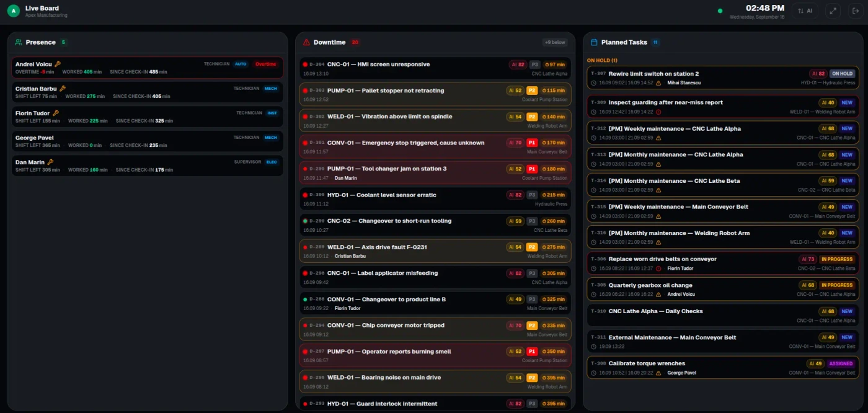Open the Presence panel header

tap(148, 42)
